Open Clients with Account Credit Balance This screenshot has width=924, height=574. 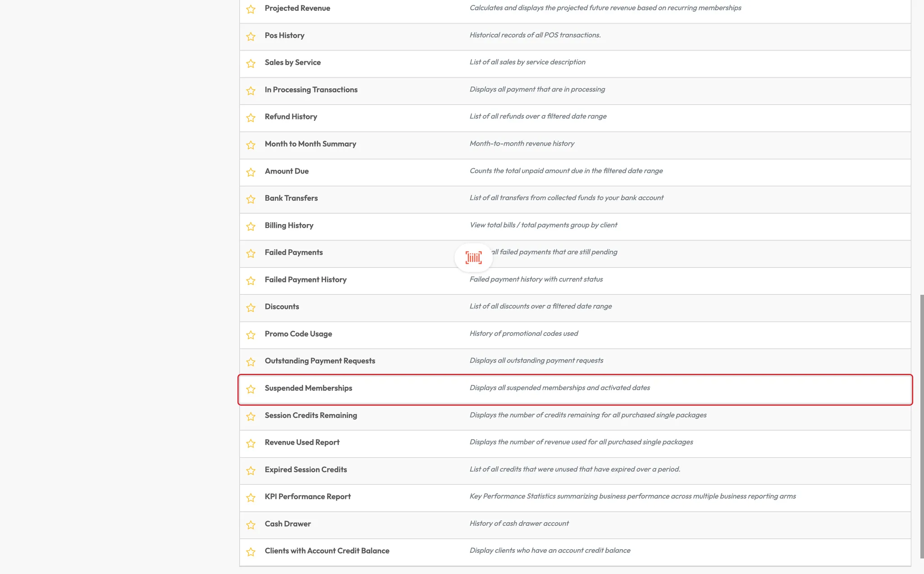(x=327, y=551)
